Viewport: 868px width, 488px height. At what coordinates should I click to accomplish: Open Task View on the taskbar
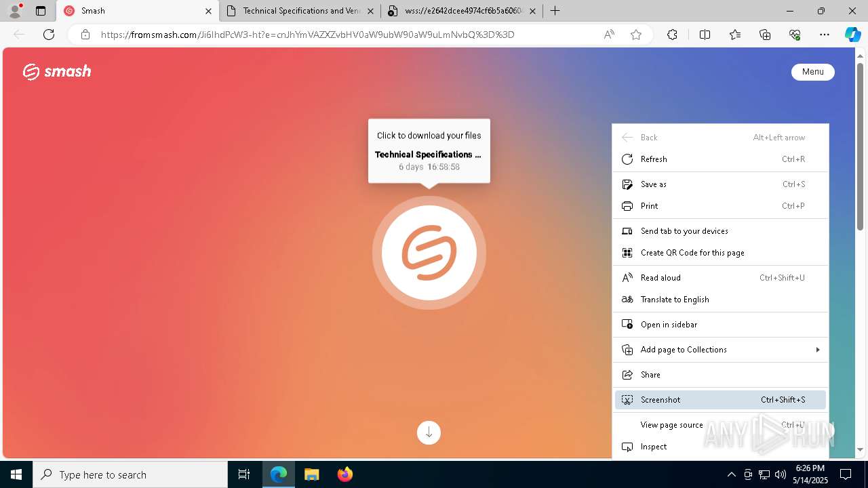tap(244, 474)
